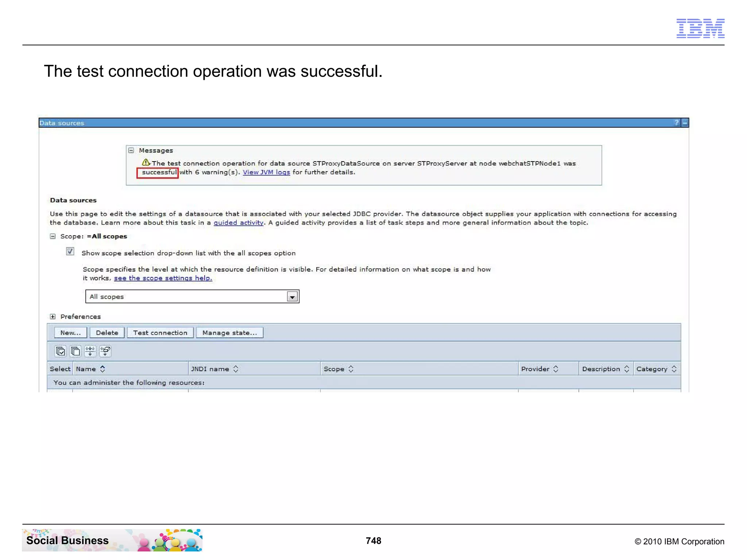Click the Select All items icon
Viewport: 747px width, 560px height.
[60, 351]
